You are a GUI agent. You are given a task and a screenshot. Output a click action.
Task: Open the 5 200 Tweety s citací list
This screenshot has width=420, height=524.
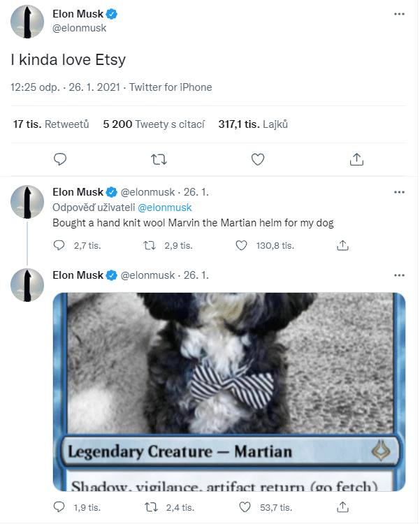[153, 124]
